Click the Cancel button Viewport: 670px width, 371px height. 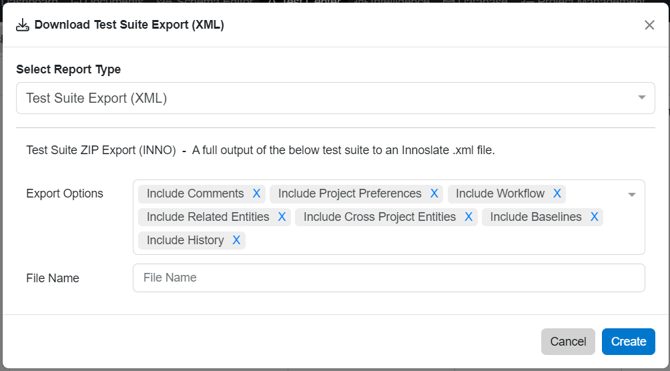(568, 342)
